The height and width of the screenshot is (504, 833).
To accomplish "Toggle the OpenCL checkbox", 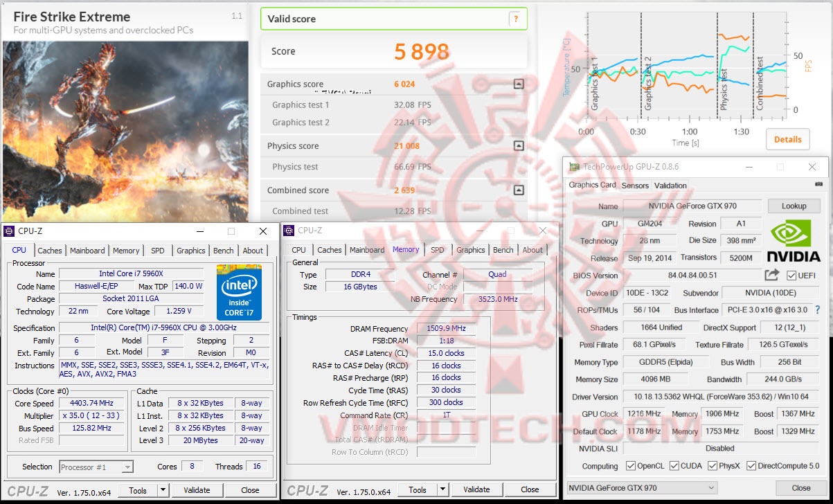I will click(631, 466).
